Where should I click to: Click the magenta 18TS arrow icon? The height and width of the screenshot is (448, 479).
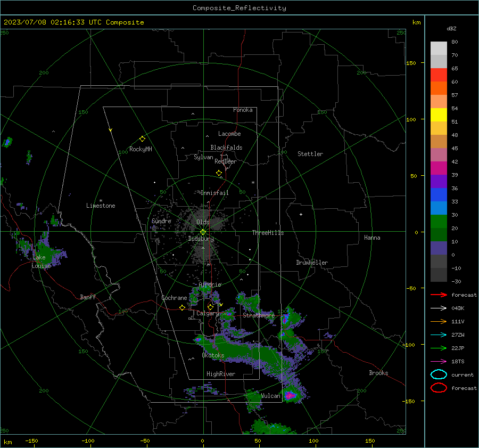(439, 362)
